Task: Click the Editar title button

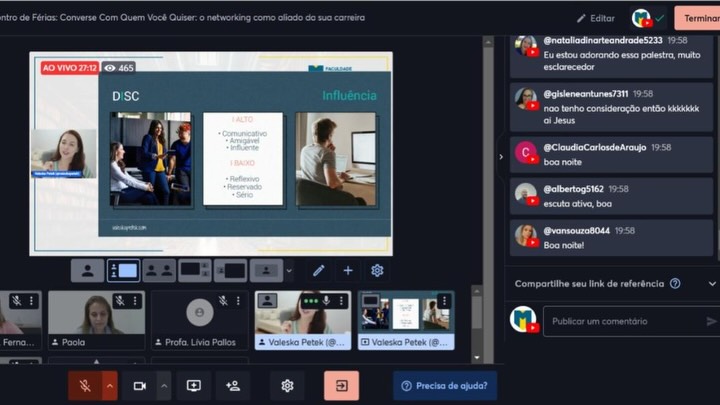Action: tap(595, 18)
